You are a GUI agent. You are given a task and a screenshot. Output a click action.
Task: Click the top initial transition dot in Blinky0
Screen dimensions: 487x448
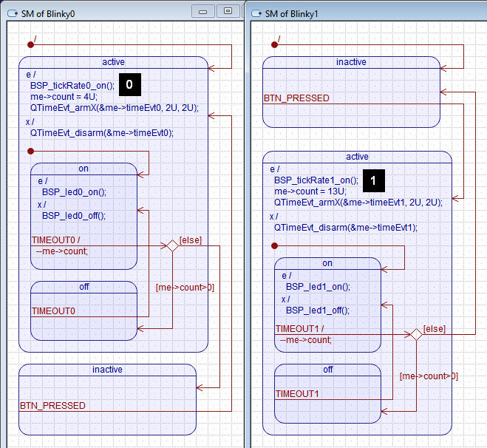point(30,44)
